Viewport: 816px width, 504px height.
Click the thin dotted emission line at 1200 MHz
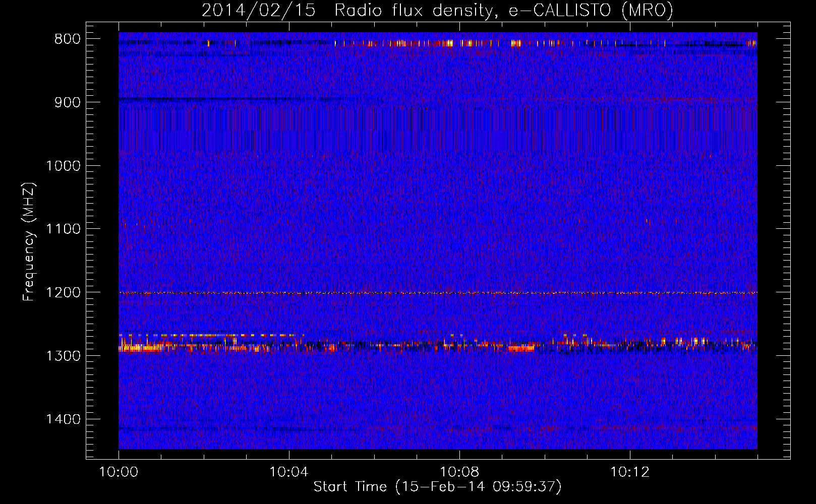click(x=438, y=293)
